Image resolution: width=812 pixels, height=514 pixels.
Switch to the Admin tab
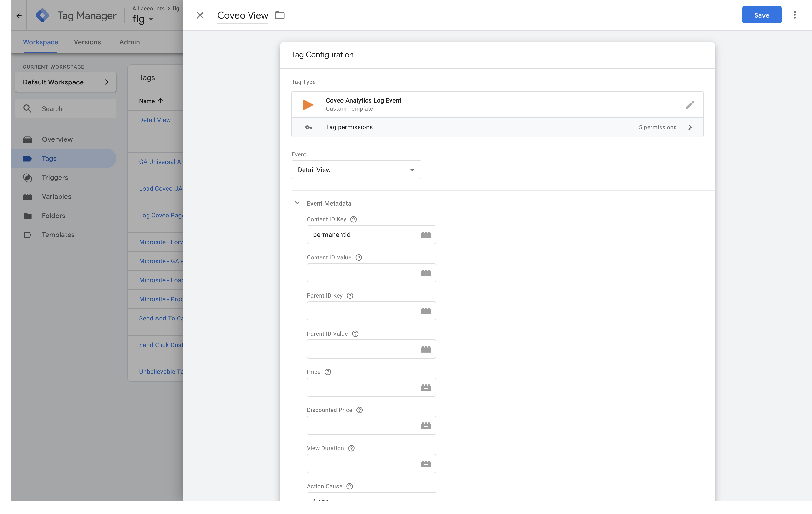point(129,42)
